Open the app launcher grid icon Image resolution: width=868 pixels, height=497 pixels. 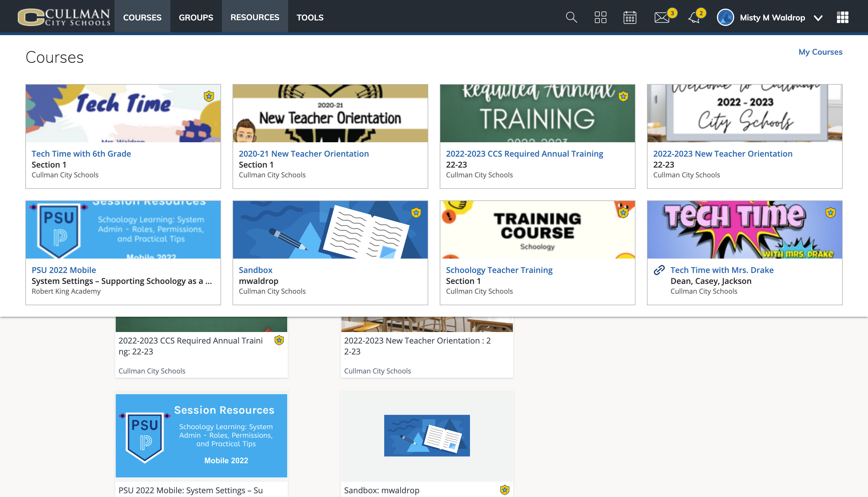[842, 17]
